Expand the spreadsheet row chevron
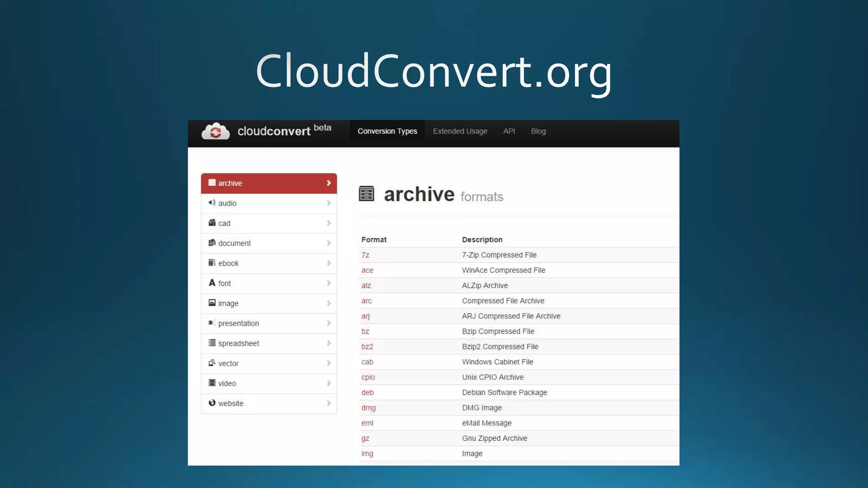This screenshot has width=868, height=488. pyautogui.click(x=328, y=343)
